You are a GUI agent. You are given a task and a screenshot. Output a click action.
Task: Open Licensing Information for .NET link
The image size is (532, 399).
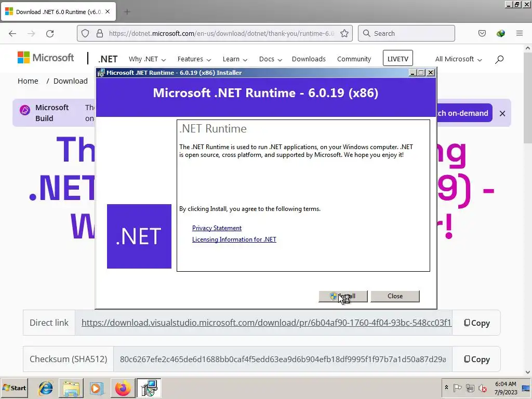pos(234,240)
